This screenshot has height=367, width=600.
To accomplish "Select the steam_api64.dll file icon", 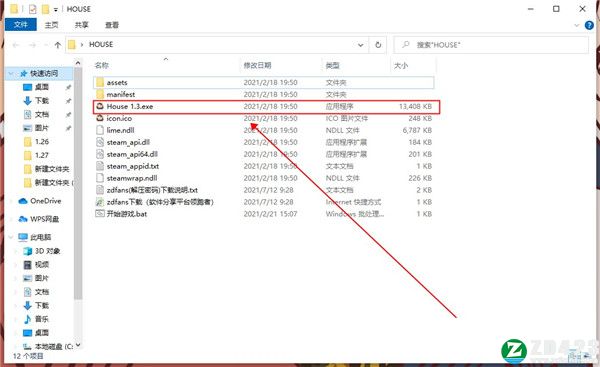I will [x=100, y=154].
